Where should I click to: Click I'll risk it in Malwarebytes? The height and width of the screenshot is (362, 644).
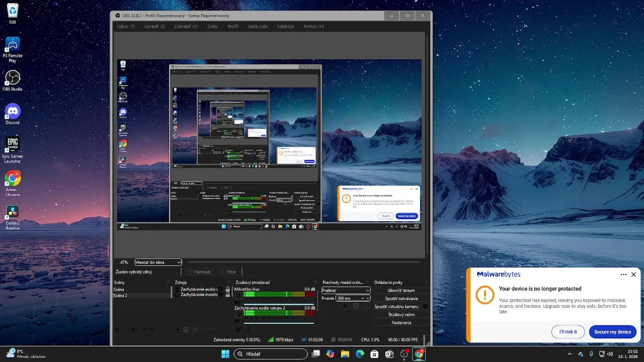click(x=568, y=332)
